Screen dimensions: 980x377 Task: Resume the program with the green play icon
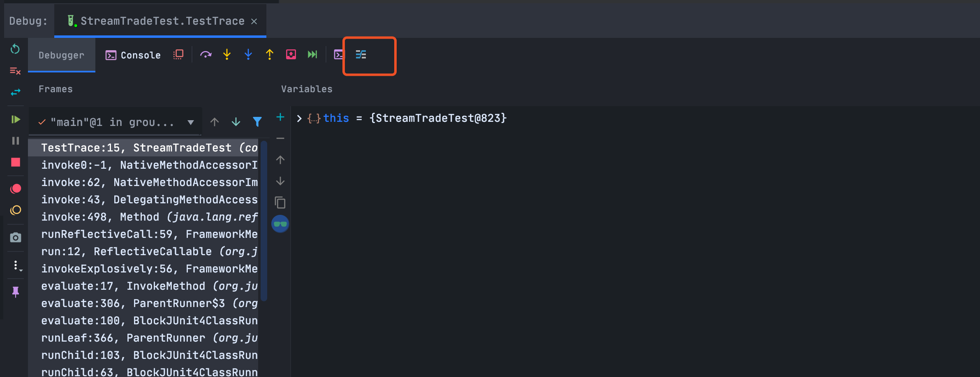(x=16, y=119)
